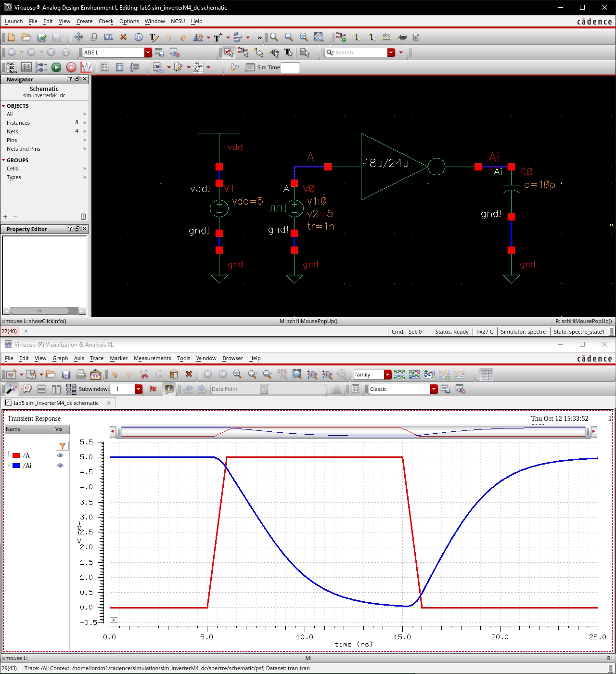Viewport: 616px width, 674px height.
Task: Click the print icon in the waveform window
Action: click(81, 375)
